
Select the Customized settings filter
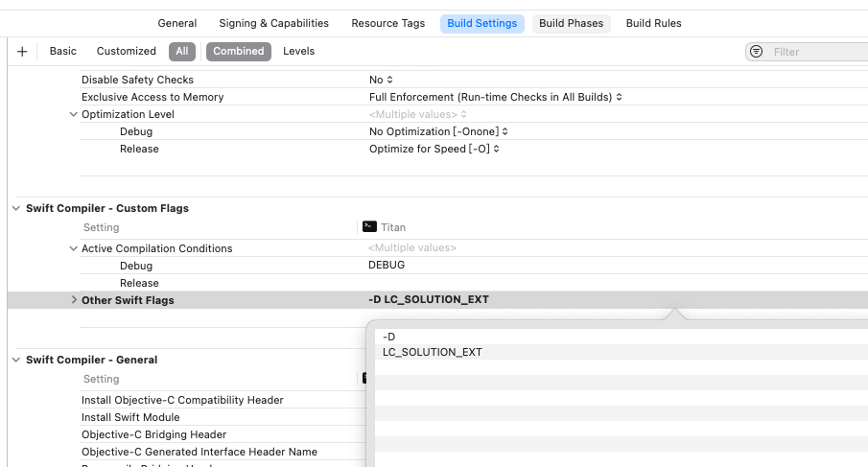click(x=126, y=51)
